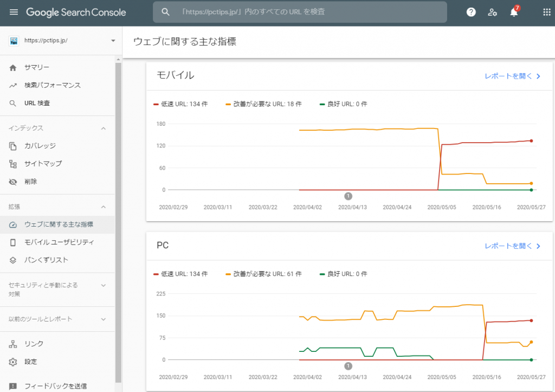The width and height of the screenshot is (555, 392).
Task: Click the URL 検査 magnifier icon
Action: 14,103
